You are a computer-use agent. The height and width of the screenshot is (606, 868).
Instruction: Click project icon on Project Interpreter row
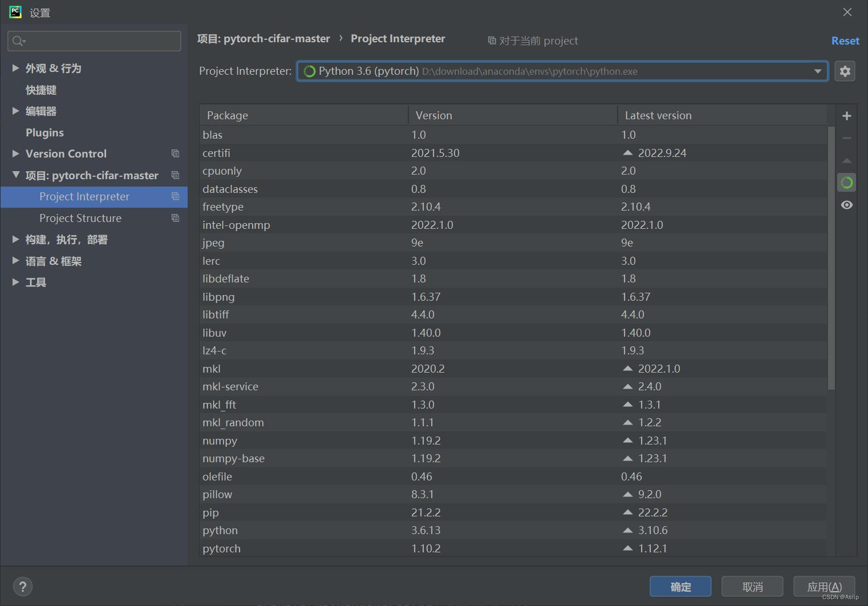175,196
